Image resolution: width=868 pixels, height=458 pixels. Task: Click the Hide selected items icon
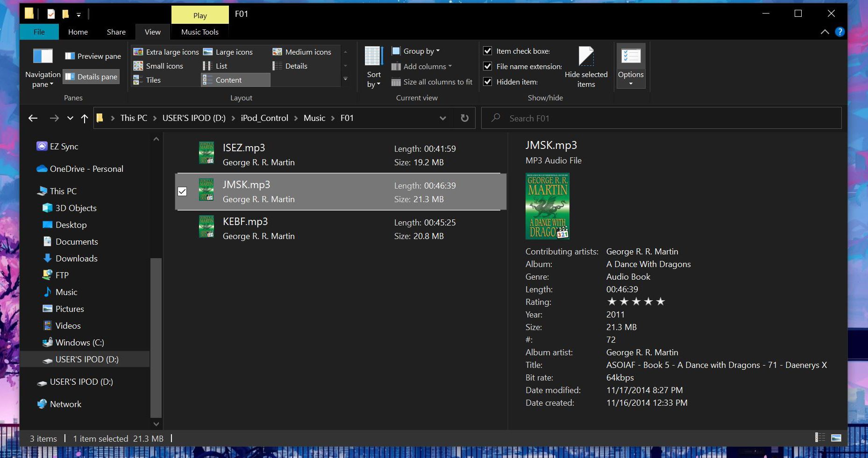click(586, 56)
